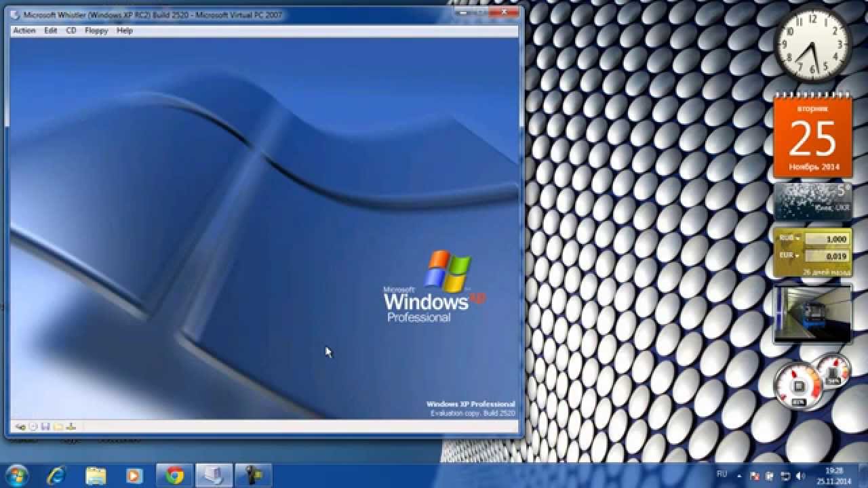Click the network adapter icon in VM status bar

71,426
